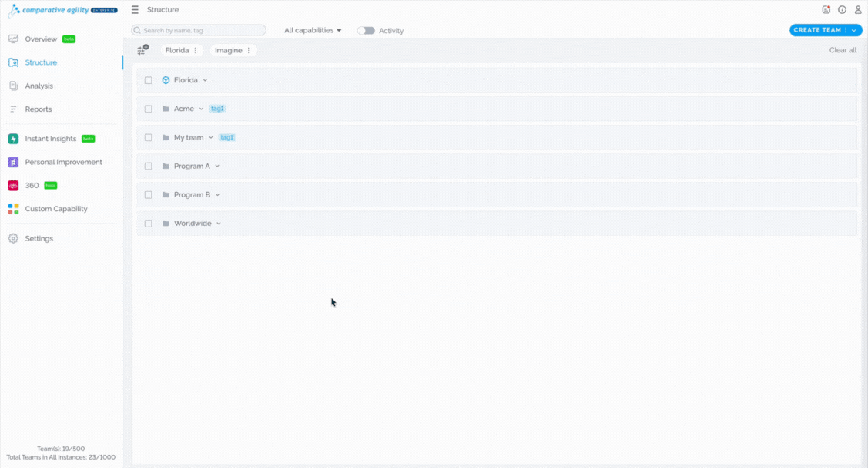Viewport: 868px width, 468px height.
Task: Click the user profile icon
Action: [858, 10]
